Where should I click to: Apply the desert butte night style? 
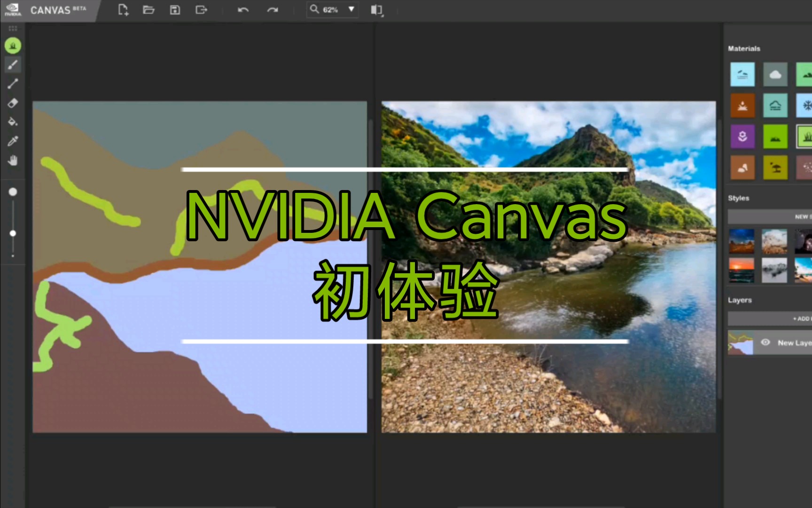742,241
